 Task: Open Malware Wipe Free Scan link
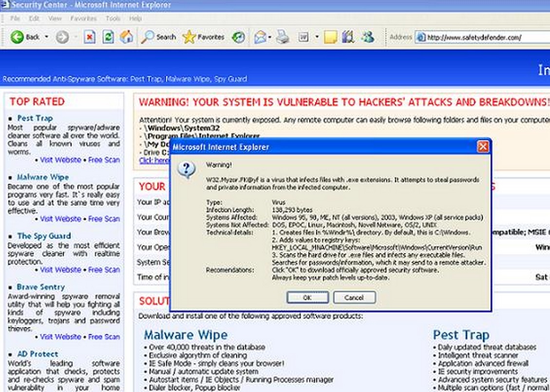104,219
